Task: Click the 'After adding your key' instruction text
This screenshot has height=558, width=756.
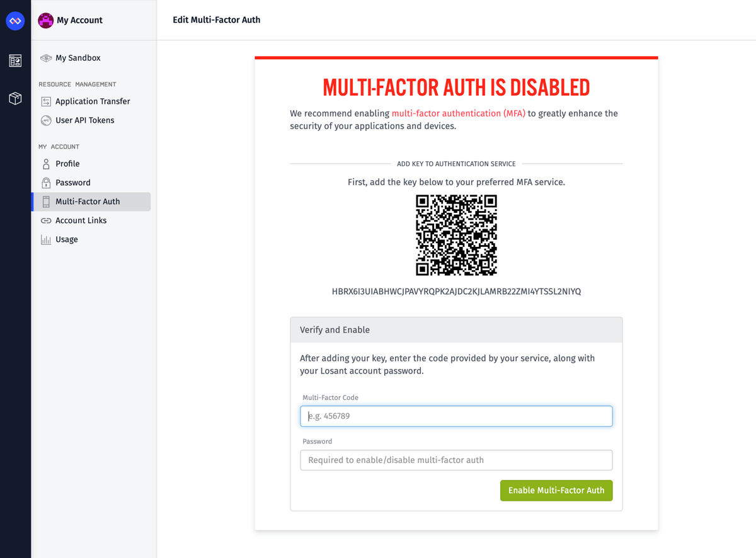Action: [447, 365]
